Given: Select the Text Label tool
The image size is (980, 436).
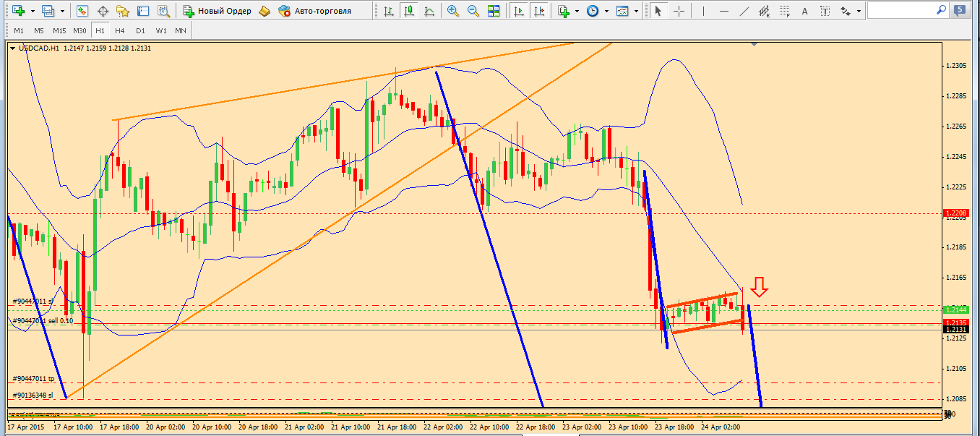Looking at the screenshot, I should (x=826, y=11).
